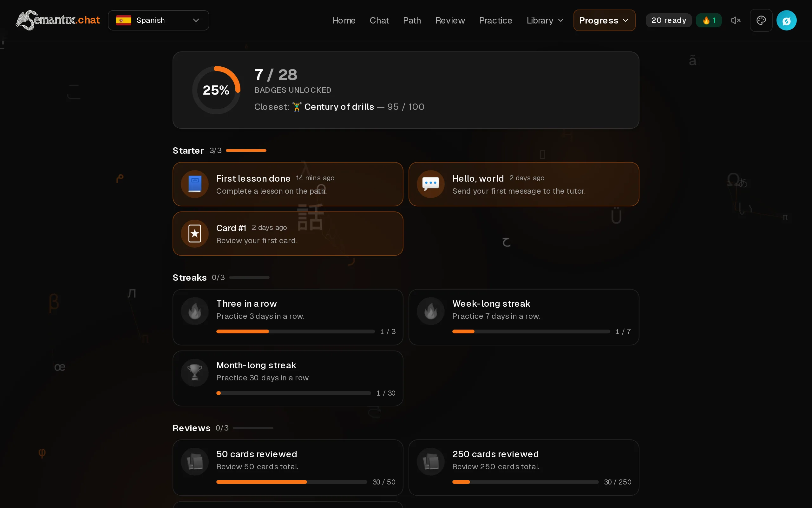Click the 7 / 28 badges count
Screen dimensions: 812x508
coord(276,75)
